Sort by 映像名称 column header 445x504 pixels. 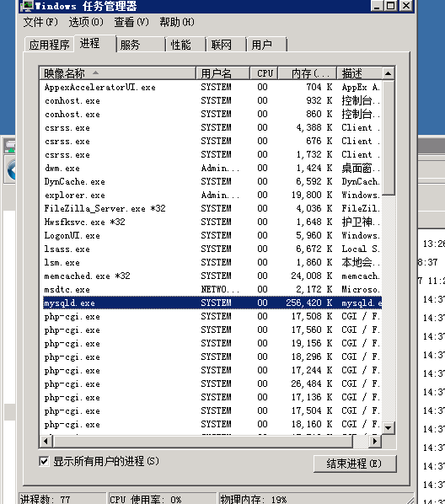coord(118,73)
